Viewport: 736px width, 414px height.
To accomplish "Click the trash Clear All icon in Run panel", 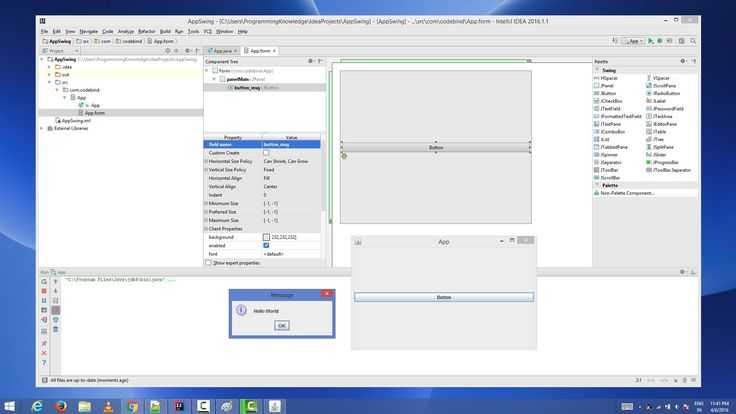I will tap(55, 330).
